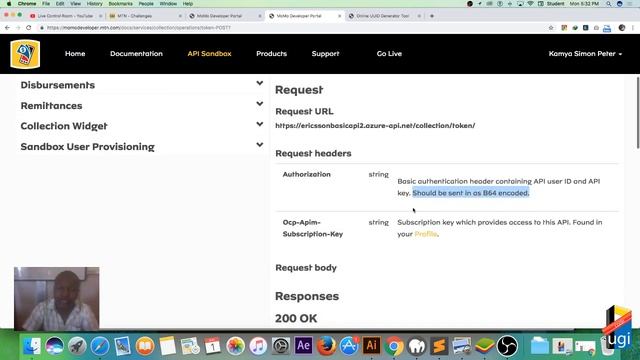Open Documentation in site navigation
This screenshot has width=640, height=360.
click(136, 53)
